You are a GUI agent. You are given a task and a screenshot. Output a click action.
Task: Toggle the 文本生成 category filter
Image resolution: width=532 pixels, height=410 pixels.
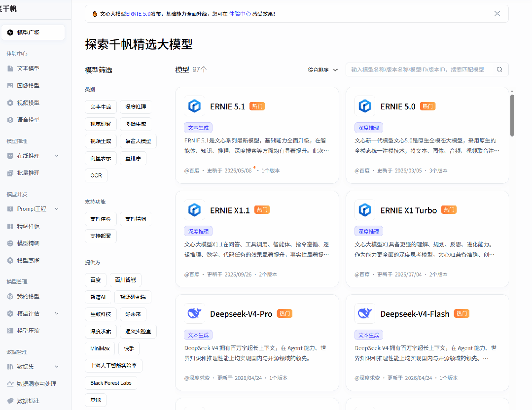pyautogui.click(x=101, y=107)
